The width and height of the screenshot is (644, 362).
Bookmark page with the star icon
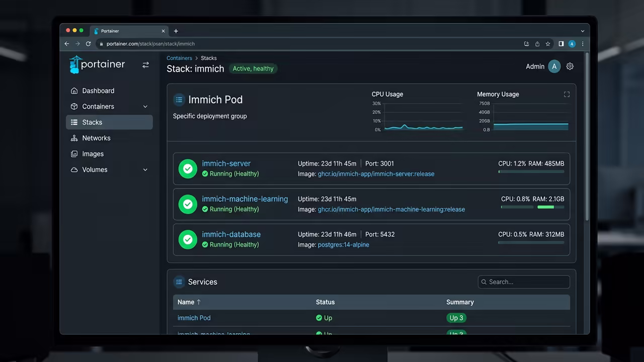pos(548,44)
